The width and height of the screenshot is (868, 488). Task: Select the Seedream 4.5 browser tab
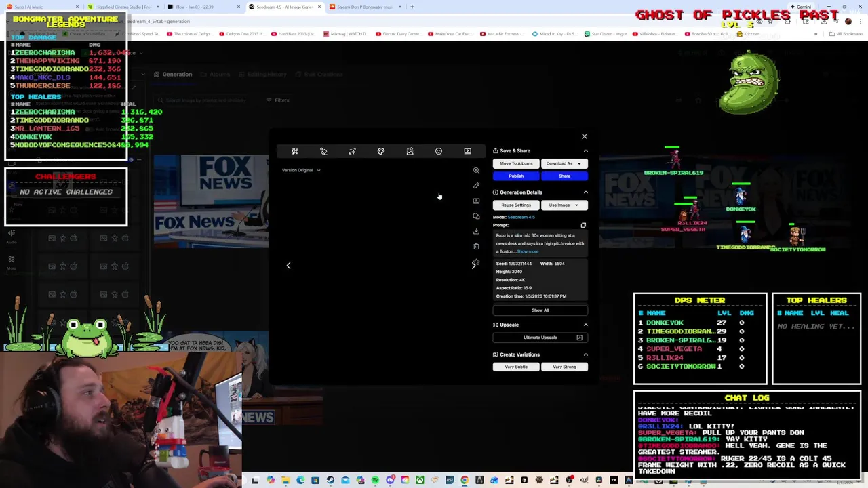[283, 7]
